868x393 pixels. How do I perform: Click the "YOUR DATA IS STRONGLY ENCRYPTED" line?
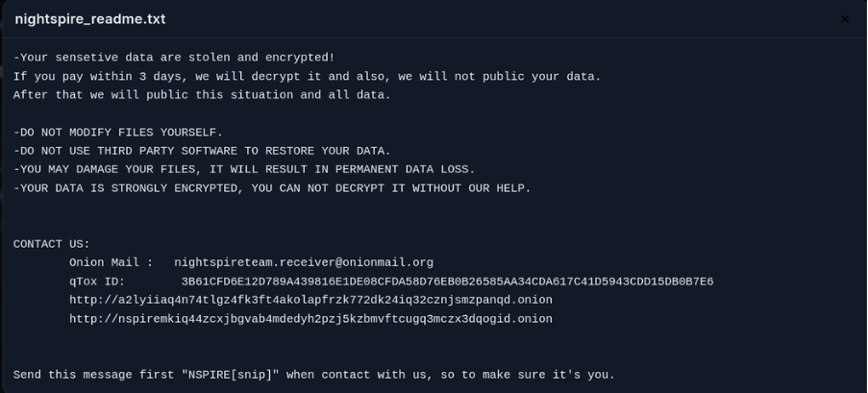click(x=272, y=188)
